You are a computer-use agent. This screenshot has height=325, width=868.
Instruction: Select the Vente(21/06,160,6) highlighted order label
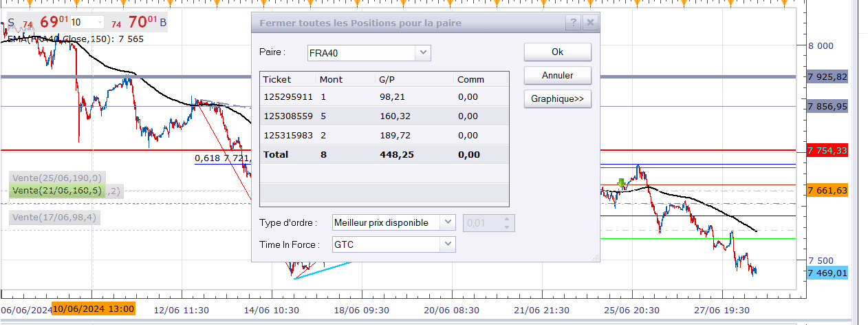(57, 190)
